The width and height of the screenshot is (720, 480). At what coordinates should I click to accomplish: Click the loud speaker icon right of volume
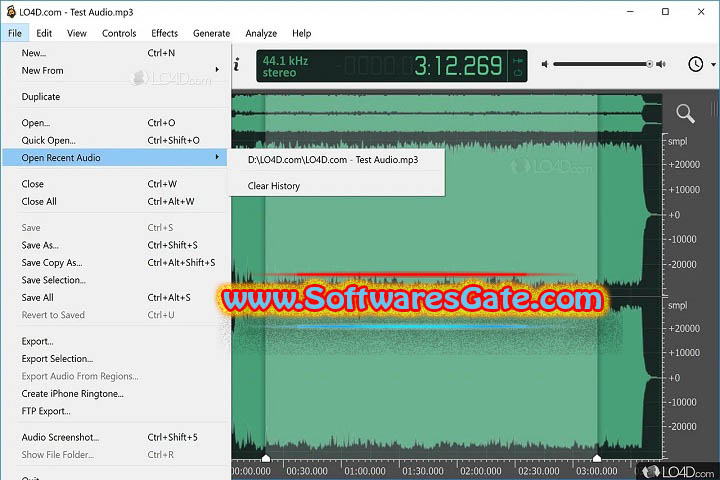pyautogui.click(x=661, y=64)
